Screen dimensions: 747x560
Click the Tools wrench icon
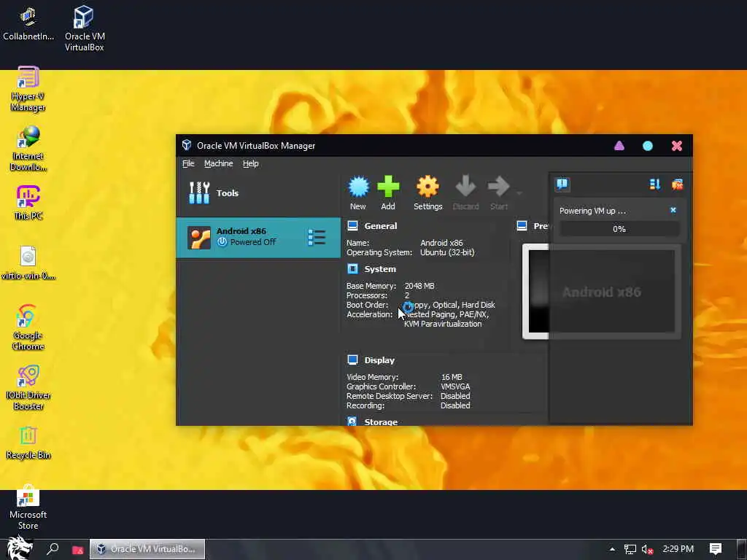[x=199, y=192]
